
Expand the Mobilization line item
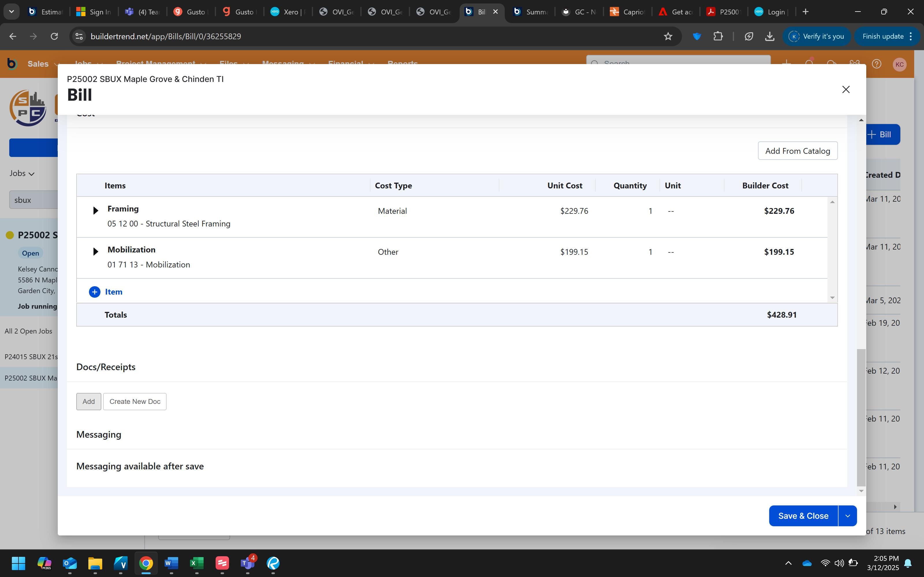96,252
